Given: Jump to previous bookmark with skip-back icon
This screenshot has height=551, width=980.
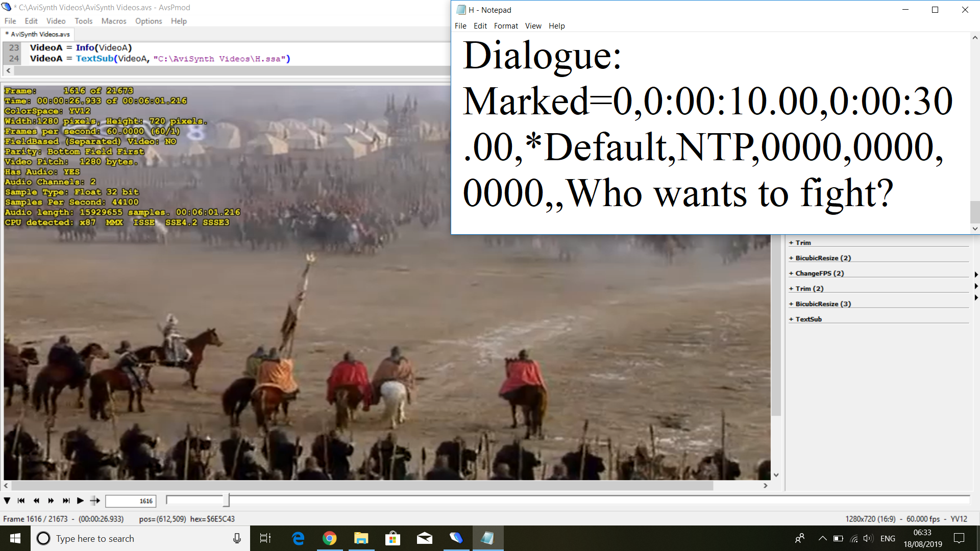Looking at the screenshot, I should 21,500.
